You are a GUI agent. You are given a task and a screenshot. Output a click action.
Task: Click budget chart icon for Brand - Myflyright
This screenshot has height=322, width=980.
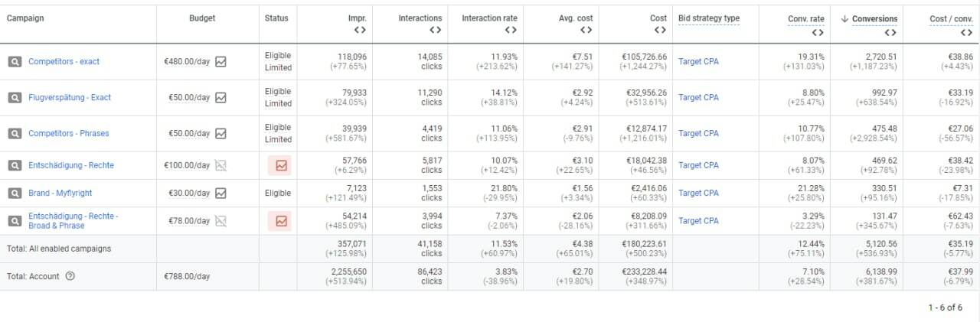(x=221, y=194)
